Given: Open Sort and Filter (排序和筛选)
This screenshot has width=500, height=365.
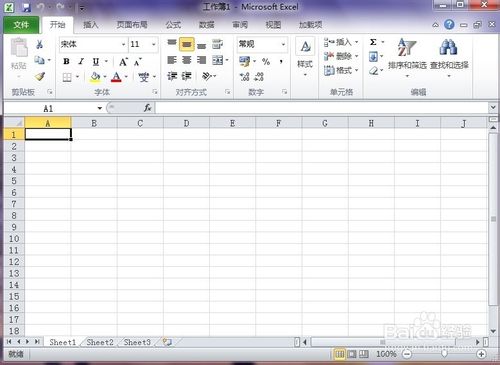Looking at the screenshot, I should [407, 57].
